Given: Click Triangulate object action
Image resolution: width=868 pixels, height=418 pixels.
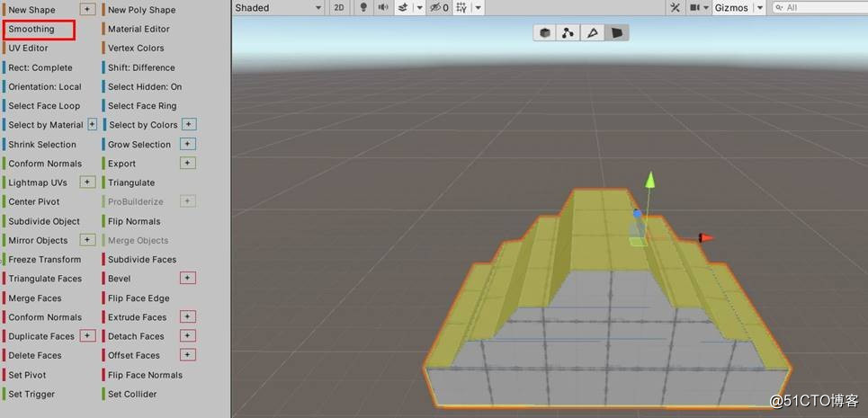Looking at the screenshot, I should tap(131, 182).
